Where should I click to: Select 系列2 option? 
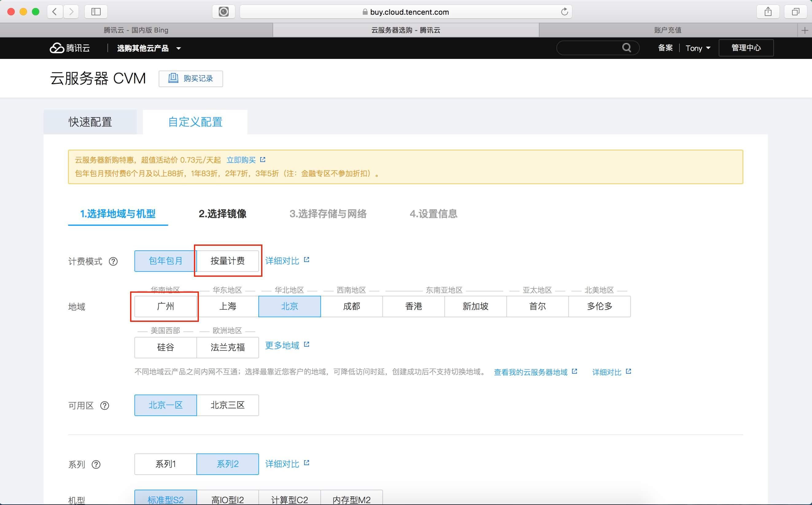227,464
